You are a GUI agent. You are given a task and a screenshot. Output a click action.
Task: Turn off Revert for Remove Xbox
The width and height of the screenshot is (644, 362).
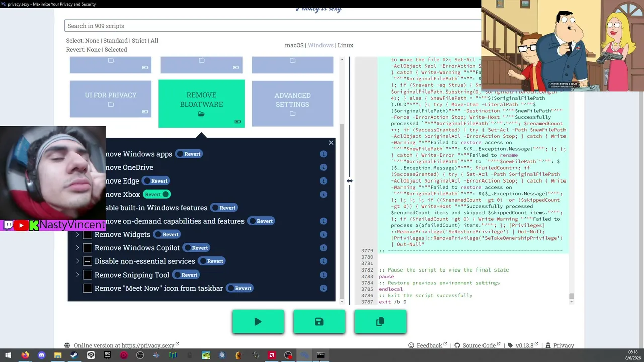coord(157,195)
